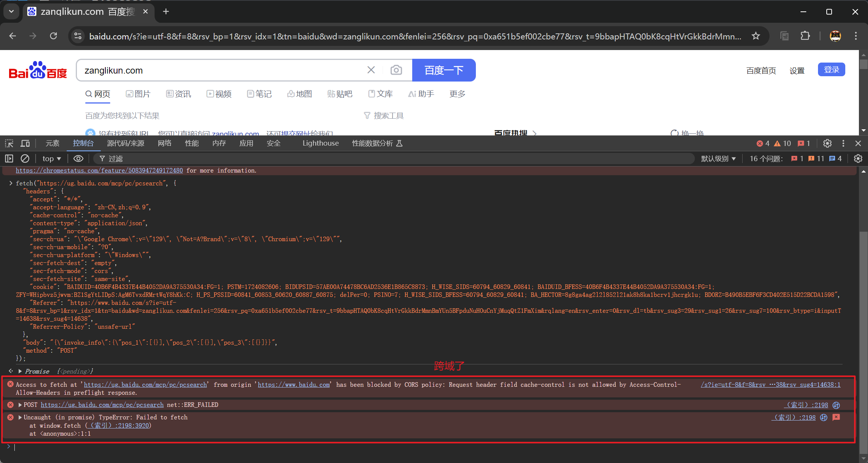Viewport: 868px width, 463px height.
Task: Create a live expression with the eye icon
Action: [78, 159]
